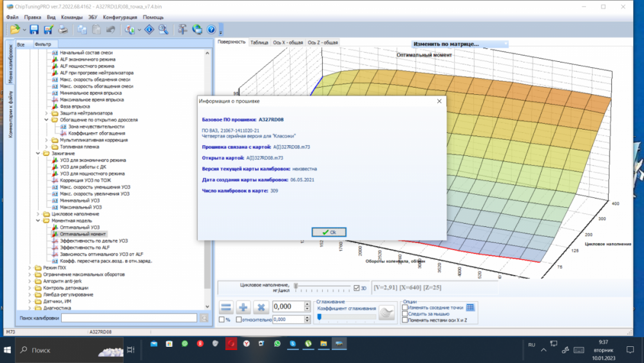The image size is (644, 363).
Task: Open the 'Команды' menu
Action: pyautogui.click(x=71, y=17)
